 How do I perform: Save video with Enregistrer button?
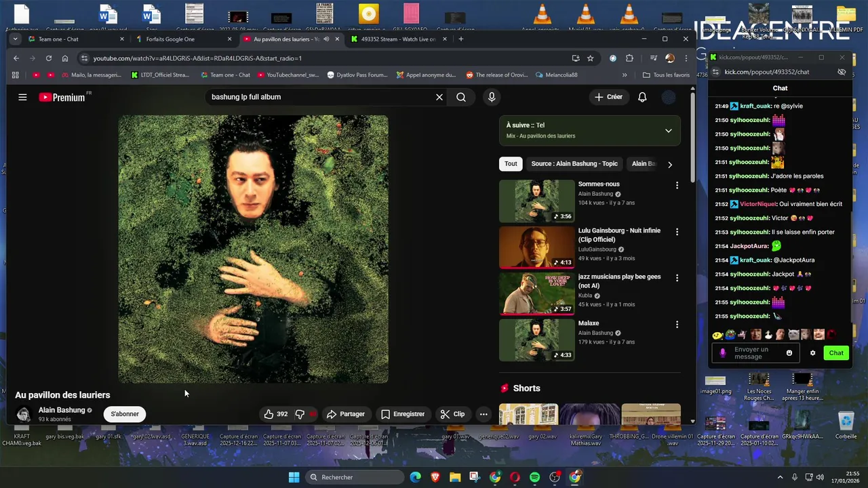[402, 414]
